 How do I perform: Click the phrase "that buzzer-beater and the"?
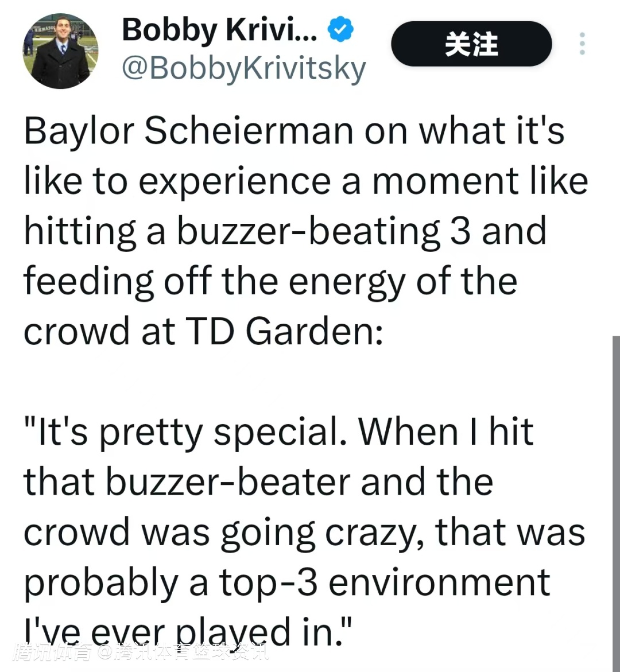[258, 482]
